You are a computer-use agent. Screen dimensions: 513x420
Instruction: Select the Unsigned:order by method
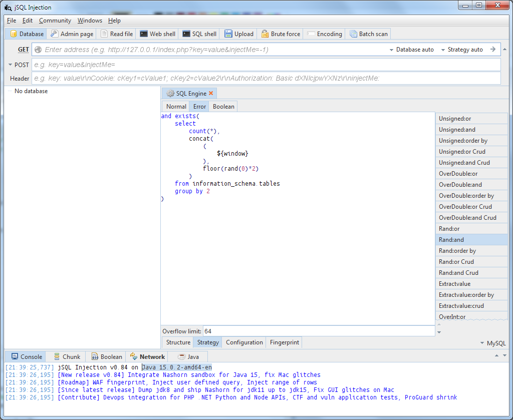471,141
